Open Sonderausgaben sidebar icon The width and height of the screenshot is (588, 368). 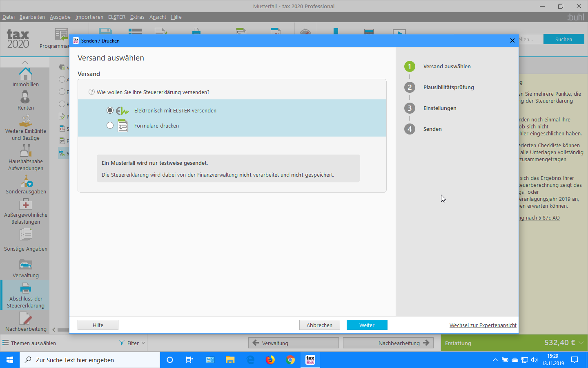(x=26, y=181)
